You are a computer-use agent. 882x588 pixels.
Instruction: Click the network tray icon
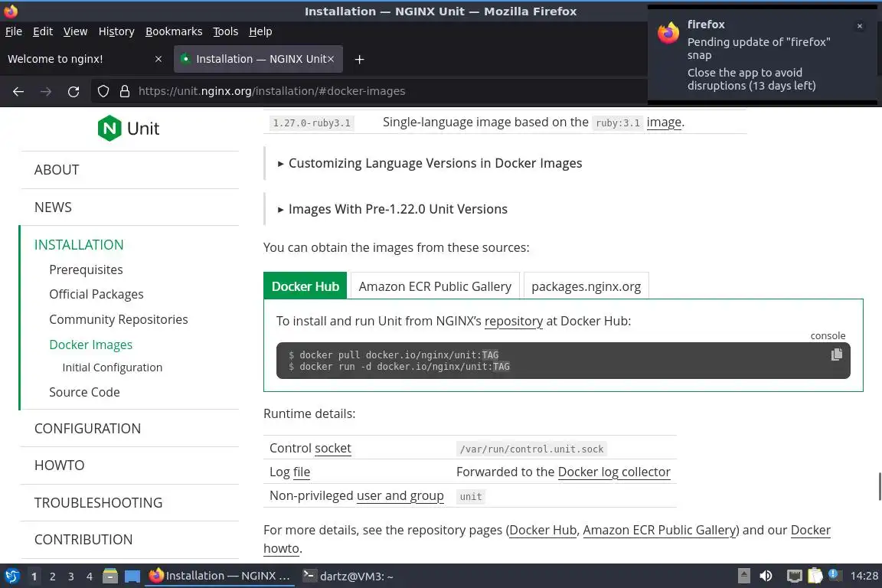(794, 576)
